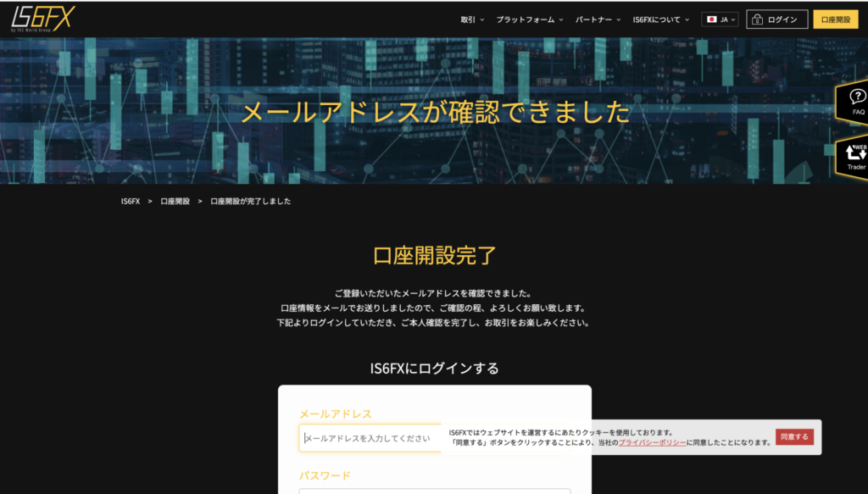
Task: Expand the IS6FXについて menu
Action: coord(661,19)
